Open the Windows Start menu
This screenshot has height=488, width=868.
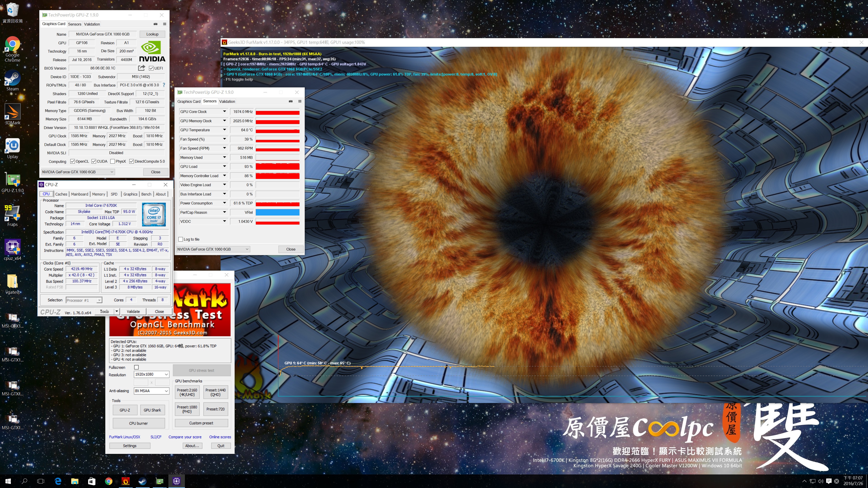[8, 481]
